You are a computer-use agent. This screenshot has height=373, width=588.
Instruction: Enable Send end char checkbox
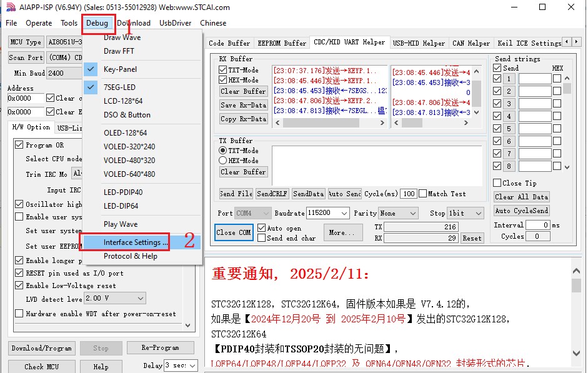(261, 237)
